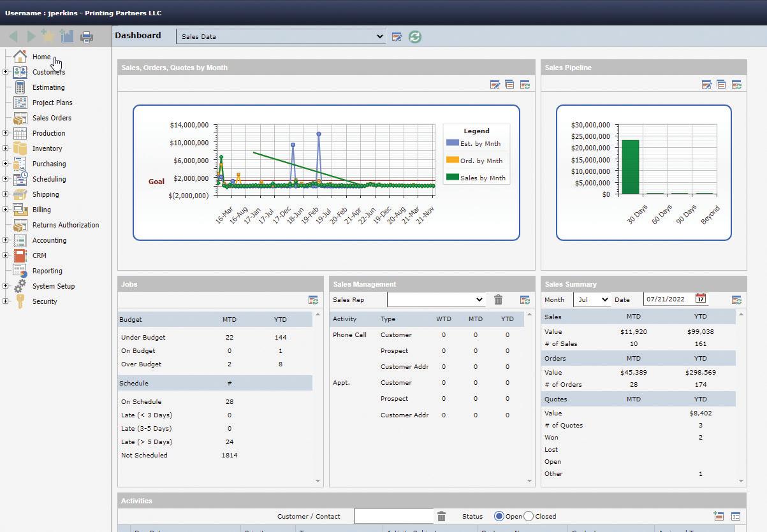Click the Customer / Contact input field

tap(394, 516)
